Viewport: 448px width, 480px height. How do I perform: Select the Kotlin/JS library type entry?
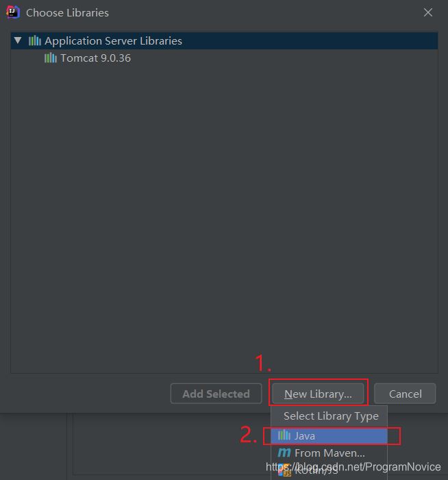point(316,470)
